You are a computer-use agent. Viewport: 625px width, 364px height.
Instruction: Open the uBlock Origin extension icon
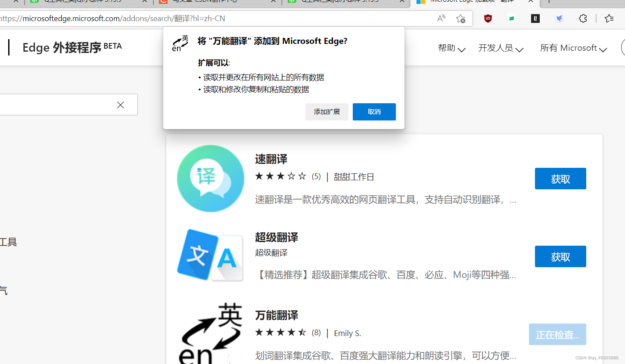[x=488, y=19]
